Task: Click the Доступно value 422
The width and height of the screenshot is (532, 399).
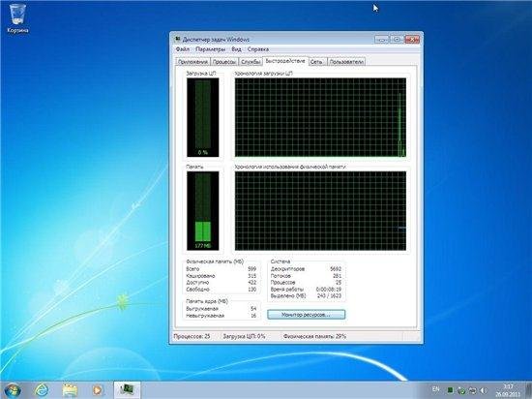Action: (251, 283)
